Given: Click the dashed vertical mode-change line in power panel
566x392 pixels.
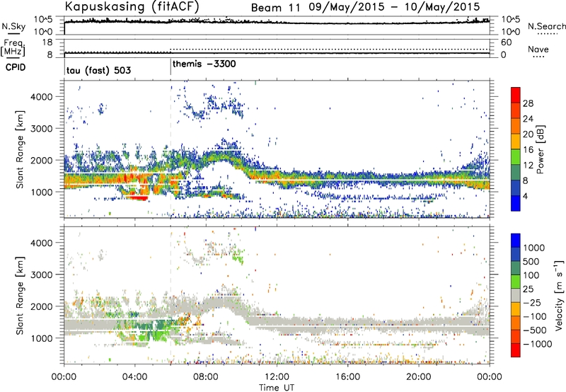Looking at the screenshot, I should click(x=171, y=149).
